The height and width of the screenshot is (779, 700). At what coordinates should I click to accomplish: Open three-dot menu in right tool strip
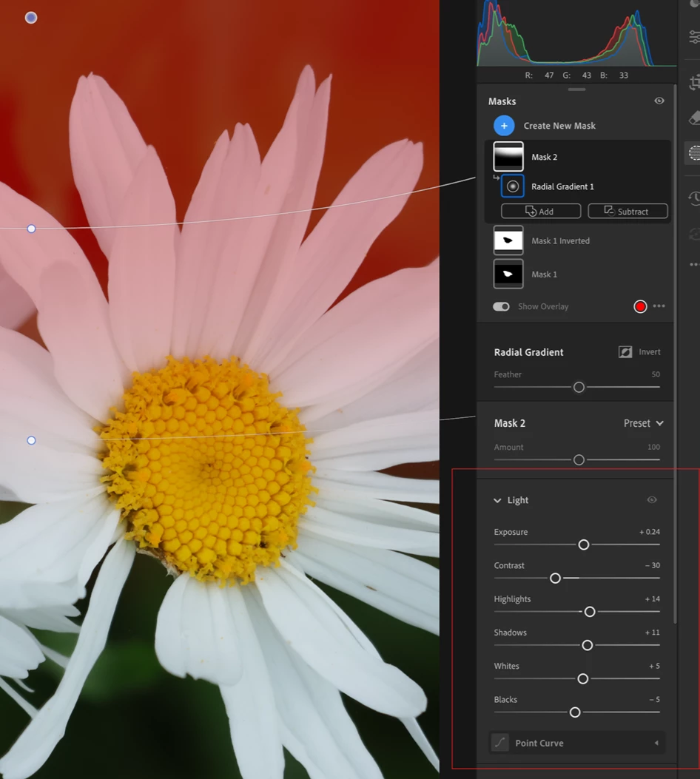click(695, 264)
